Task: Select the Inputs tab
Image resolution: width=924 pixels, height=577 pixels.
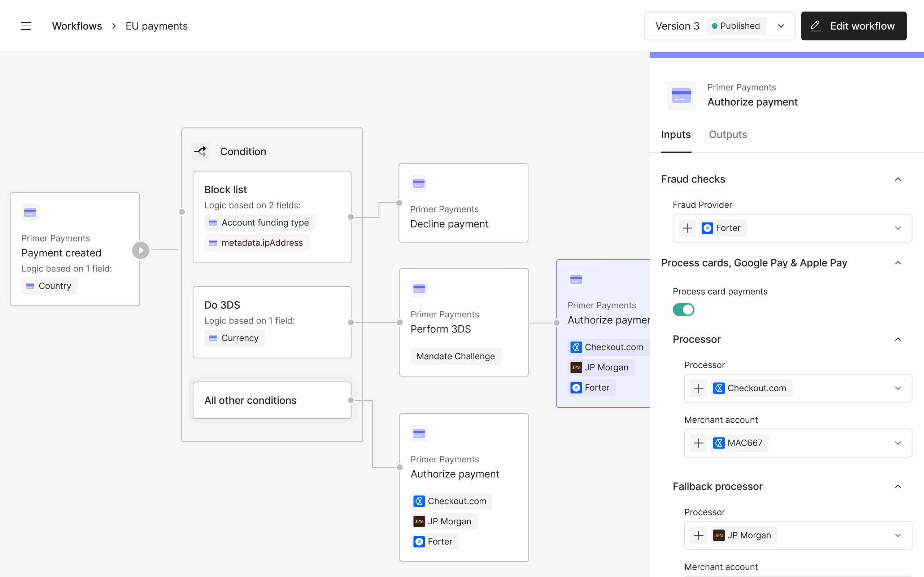Action: pyautogui.click(x=676, y=134)
